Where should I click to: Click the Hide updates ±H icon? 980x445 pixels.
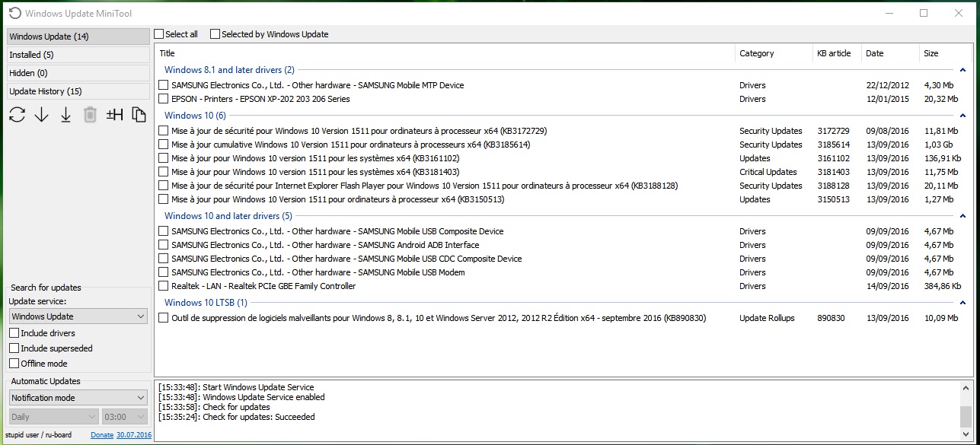coord(114,115)
